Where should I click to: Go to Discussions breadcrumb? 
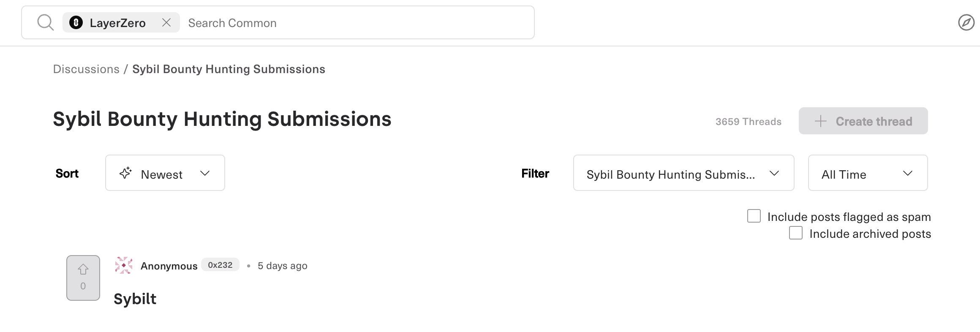[86, 69]
